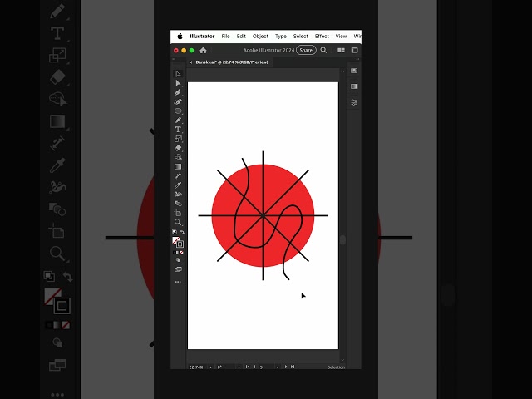Select the Type tool
Image resolution: width=532 pixels, height=399 pixels.
178,130
